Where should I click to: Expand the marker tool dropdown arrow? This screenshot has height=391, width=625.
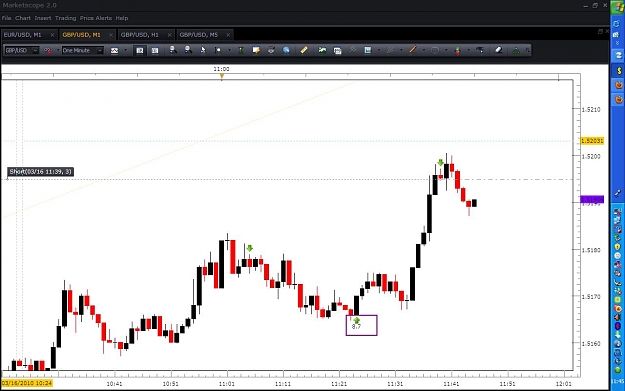click(x=229, y=51)
